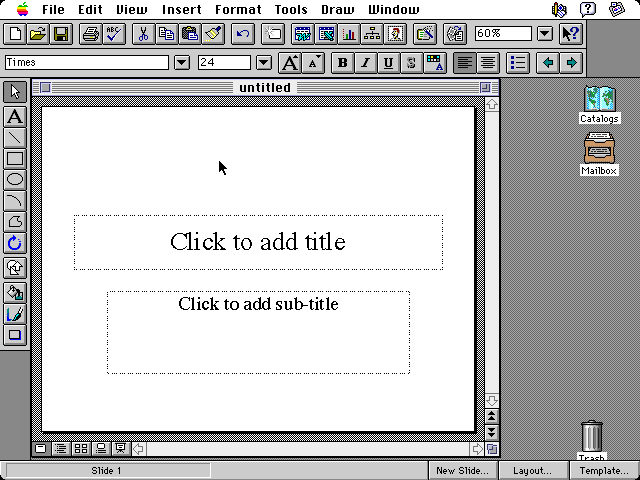Switch to Slide Sorter view button

(x=81, y=449)
